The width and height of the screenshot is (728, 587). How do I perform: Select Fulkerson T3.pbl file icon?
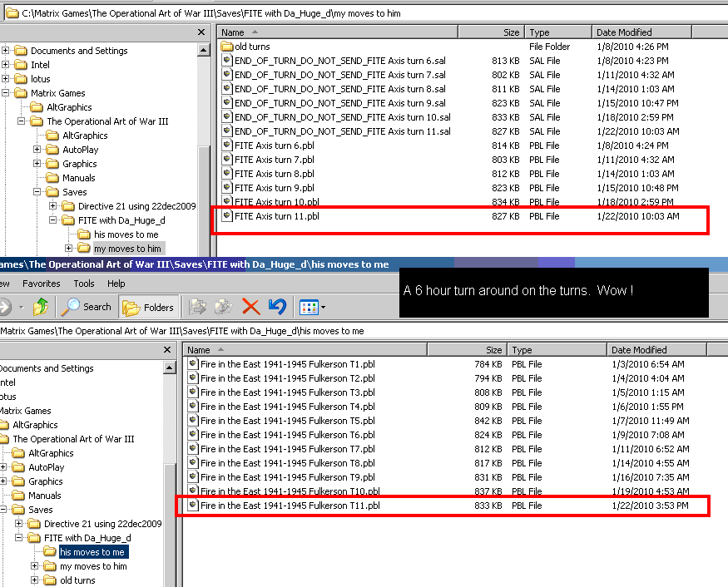[193, 392]
